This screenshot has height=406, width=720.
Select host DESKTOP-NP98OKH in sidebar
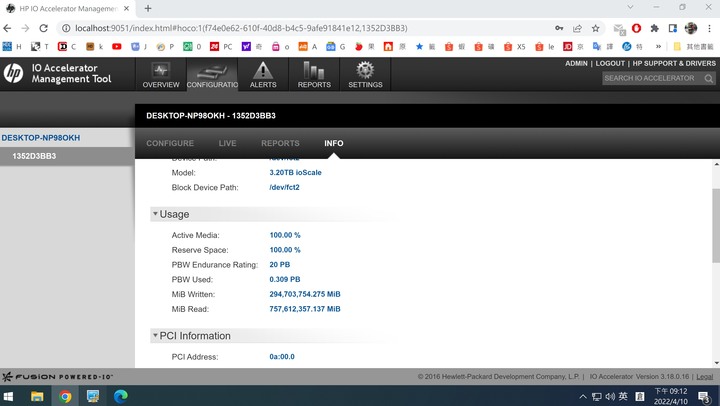(x=41, y=138)
